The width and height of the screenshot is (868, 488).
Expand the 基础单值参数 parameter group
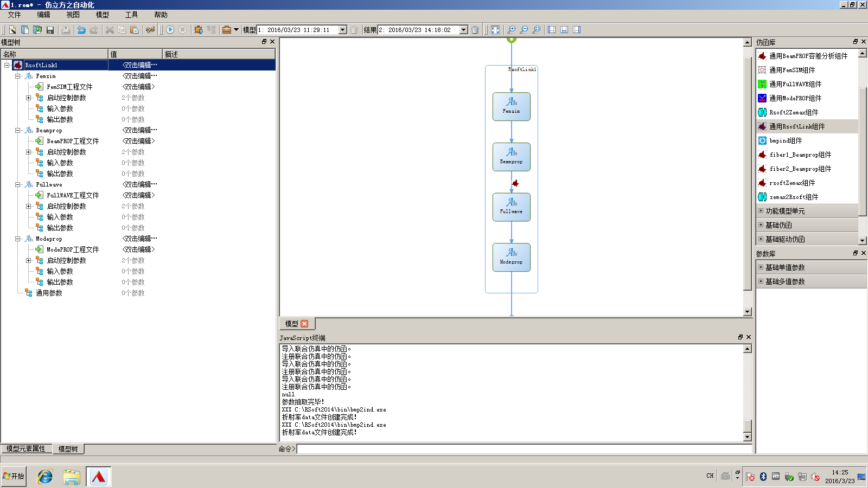tap(761, 267)
